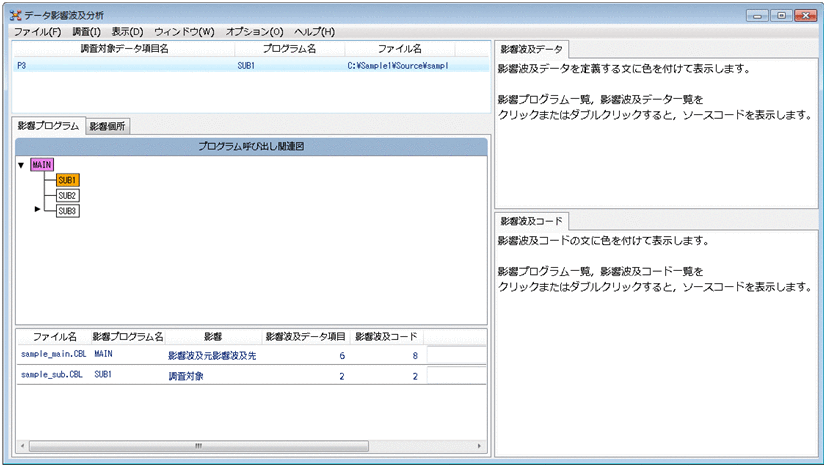Click the top ファイル名 column header
827x468 pixels.
point(400,49)
